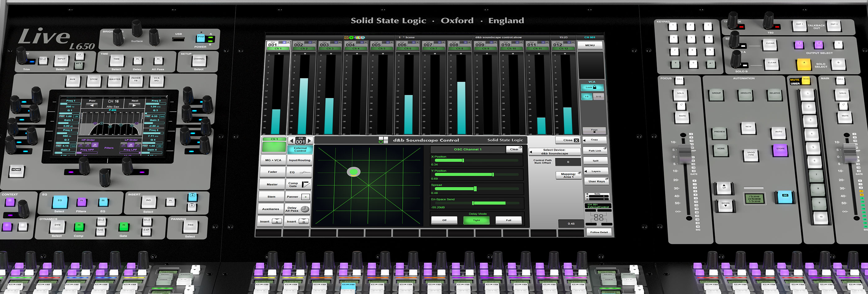This screenshot has height=294, width=868.
Task: Tap the d&b Soundscape Control grid logo
Action: 383,140
